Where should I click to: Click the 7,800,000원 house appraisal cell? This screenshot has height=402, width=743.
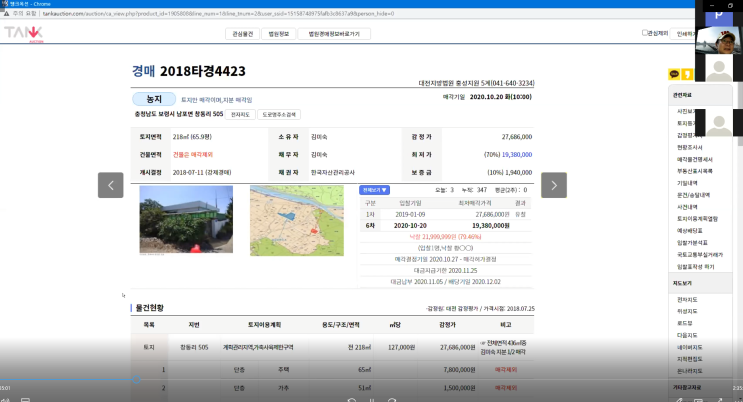pyautogui.click(x=459, y=369)
